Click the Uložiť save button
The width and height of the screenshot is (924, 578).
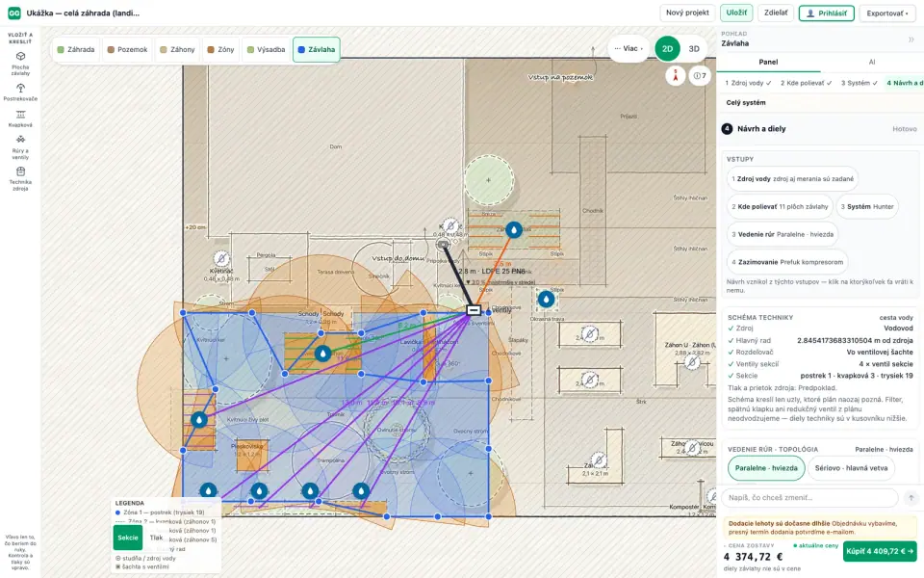coord(736,13)
